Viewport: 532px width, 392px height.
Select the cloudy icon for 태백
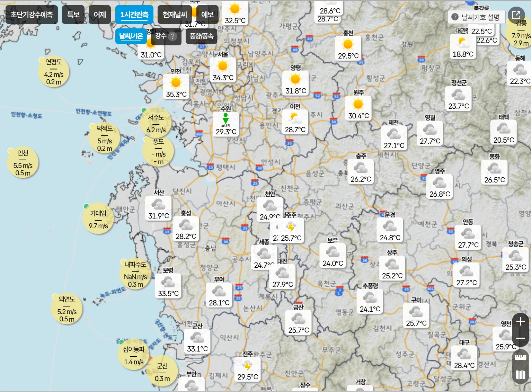tap(504, 129)
